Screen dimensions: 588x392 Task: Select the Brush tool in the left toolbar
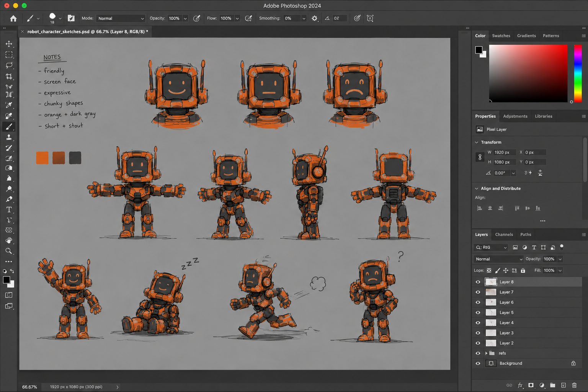[x=9, y=127]
